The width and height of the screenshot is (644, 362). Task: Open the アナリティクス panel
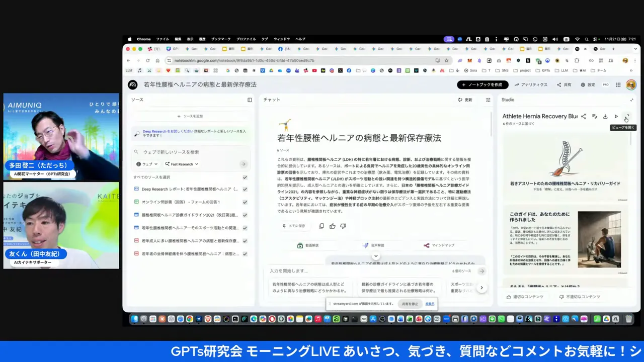531,84
